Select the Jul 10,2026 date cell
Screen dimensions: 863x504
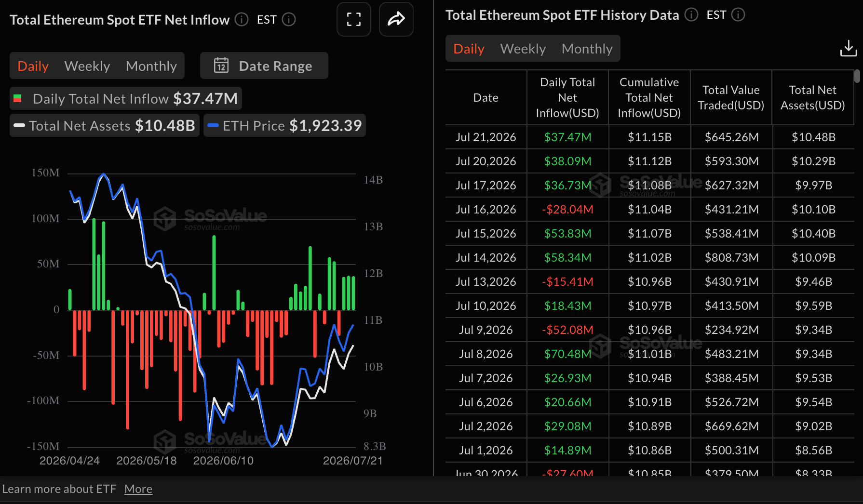point(486,306)
